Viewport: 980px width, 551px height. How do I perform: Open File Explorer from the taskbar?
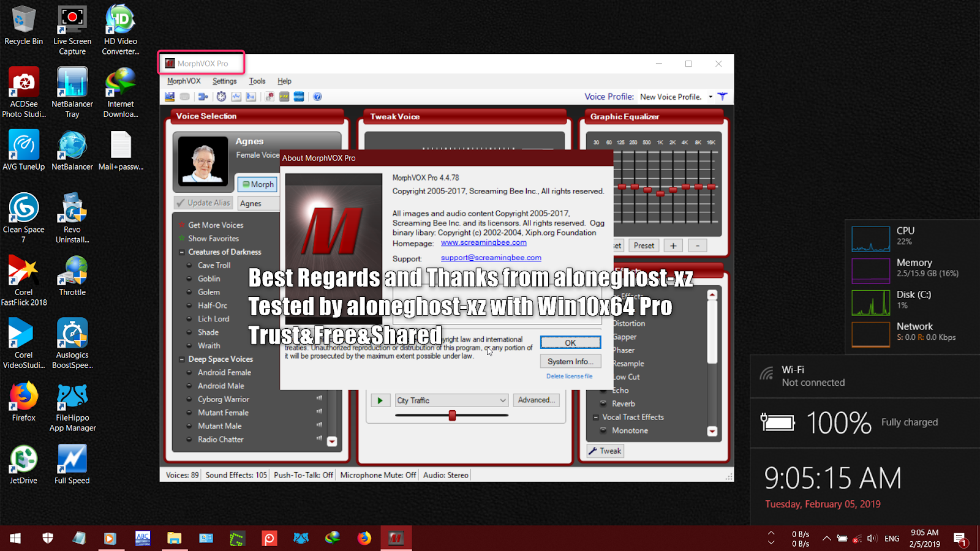(174, 538)
